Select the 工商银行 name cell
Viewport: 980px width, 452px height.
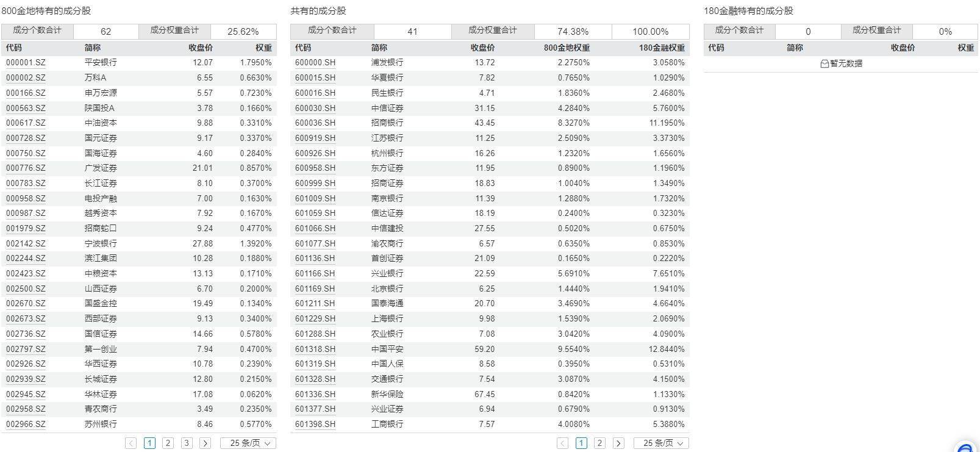387,424
